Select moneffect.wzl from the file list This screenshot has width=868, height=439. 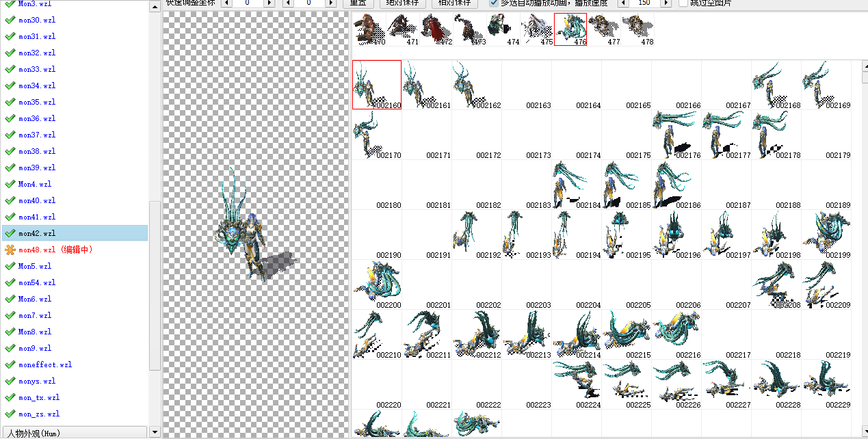45,364
